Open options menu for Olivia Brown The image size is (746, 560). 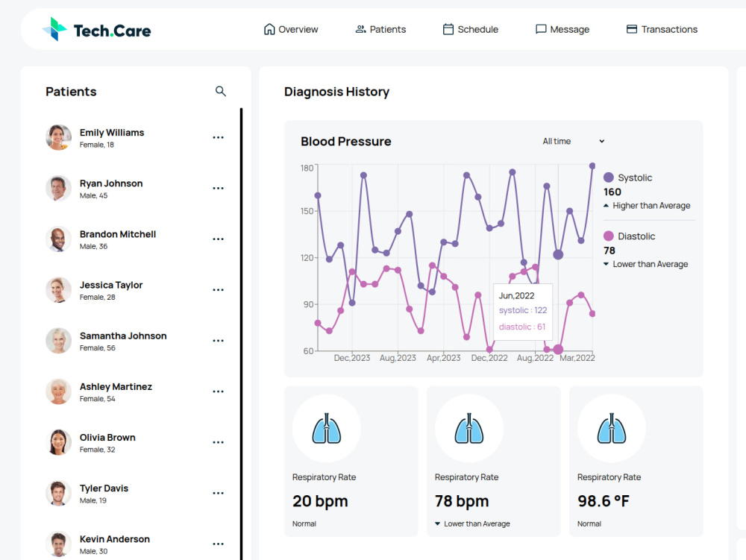click(x=218, y=443)
